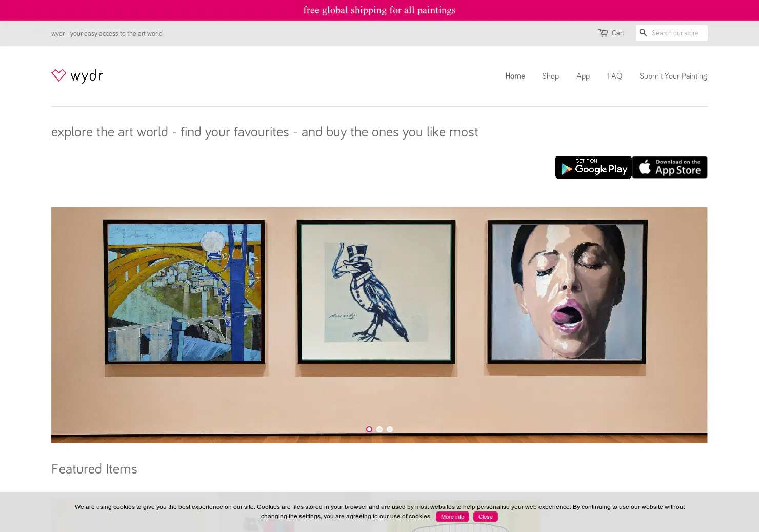Select the third slideshow dot
The image size is (759, 532).
pos(390,429)
